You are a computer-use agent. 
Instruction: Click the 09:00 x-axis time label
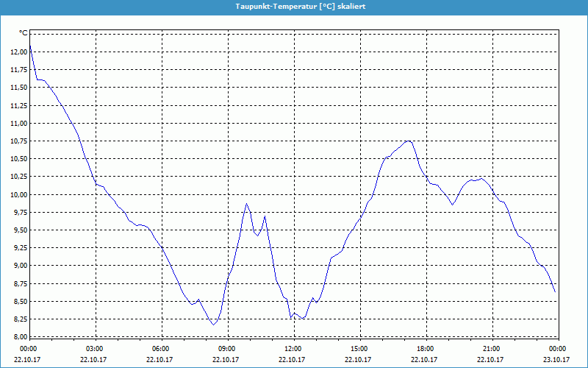[x=227, y=349]
